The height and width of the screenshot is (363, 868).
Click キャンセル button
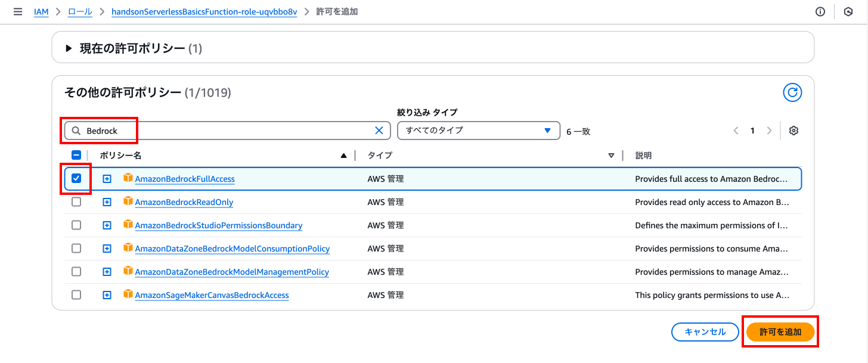pyautogui.click(x=705, y=332)
